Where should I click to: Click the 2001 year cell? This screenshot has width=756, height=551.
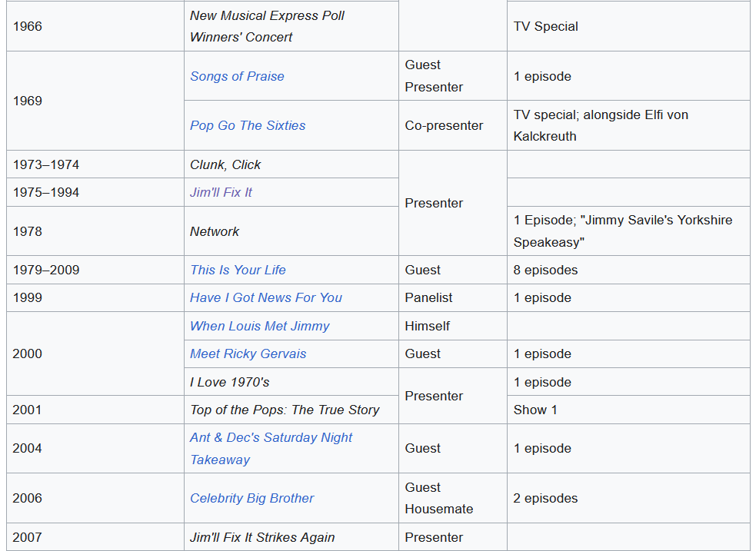tap(95, 410)
